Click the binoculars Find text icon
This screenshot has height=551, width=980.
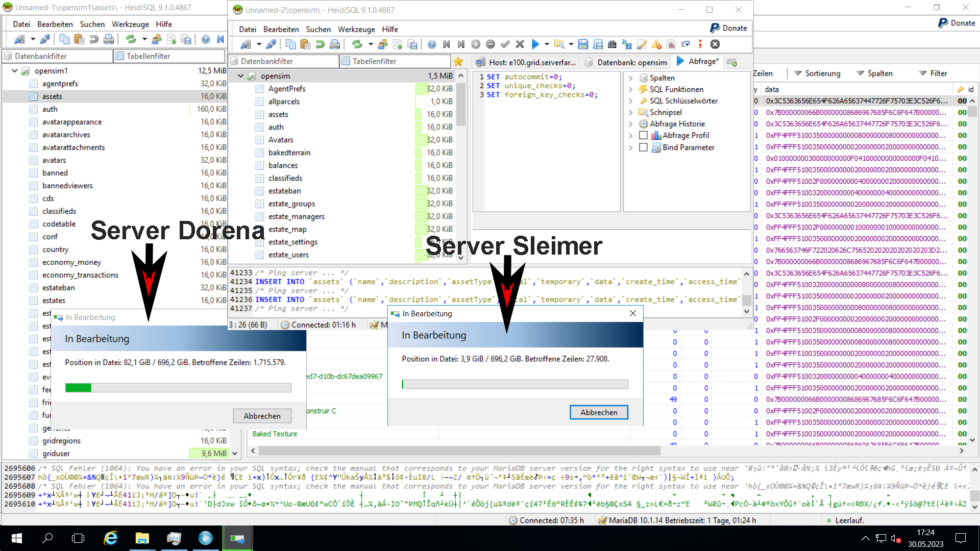[612, 44]
